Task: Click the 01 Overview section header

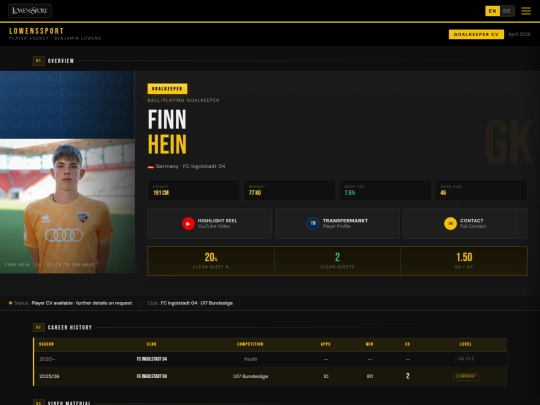Action: (53, 61)
